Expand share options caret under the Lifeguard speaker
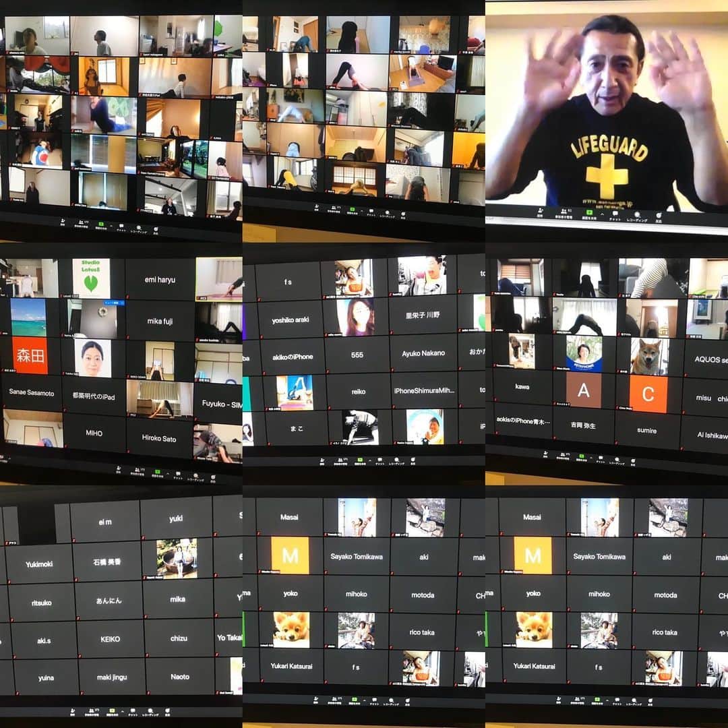The image size is (728, 728). pyautogui.click(x=602, y=214)
